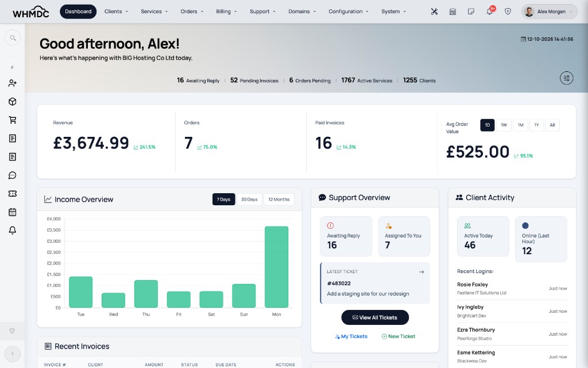Expand the sidebar with the arrow button
588x368 pixels.
[13, 354]
